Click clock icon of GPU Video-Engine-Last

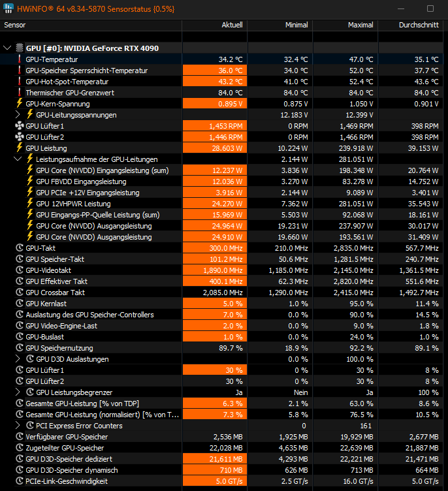pyautogui.click(x=20, y=326)
